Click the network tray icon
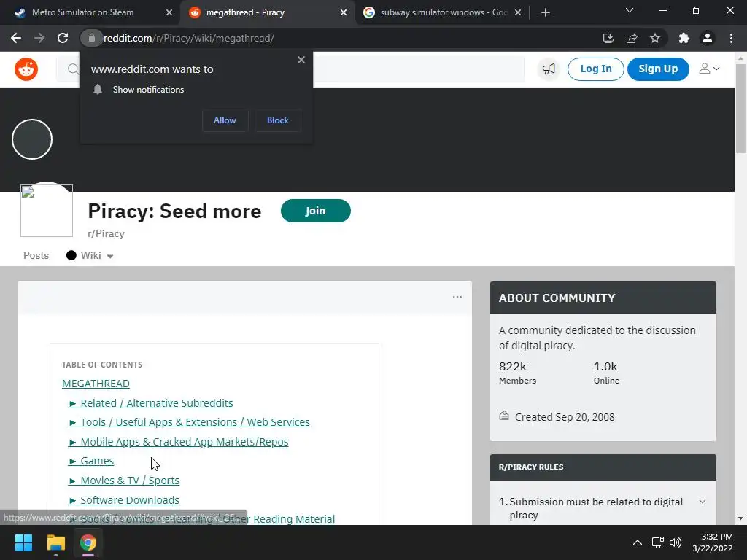 (658, 542)
